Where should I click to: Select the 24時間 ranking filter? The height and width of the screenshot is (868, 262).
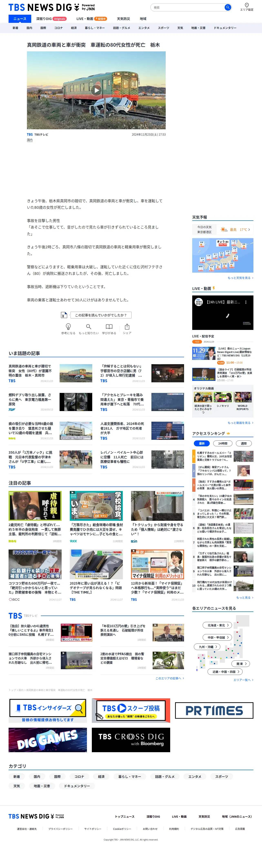[x=223, y=443]
